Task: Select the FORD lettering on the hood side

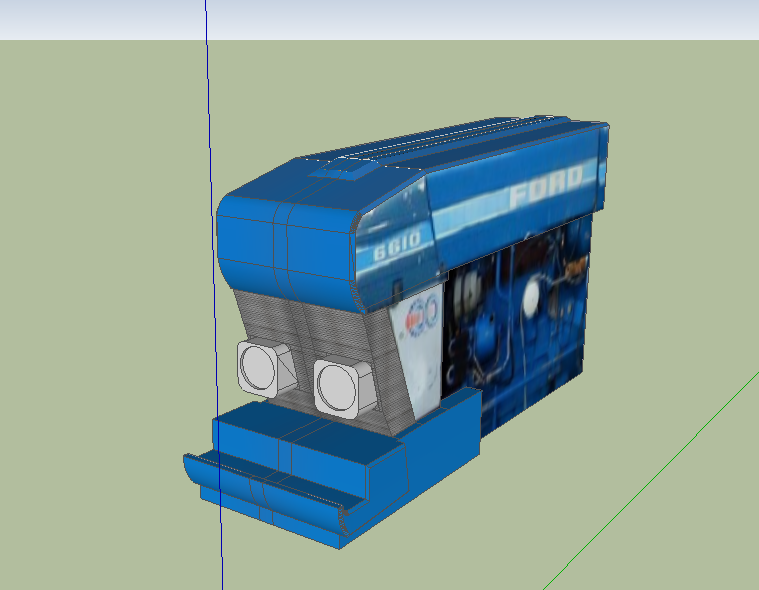Action: 546,185
